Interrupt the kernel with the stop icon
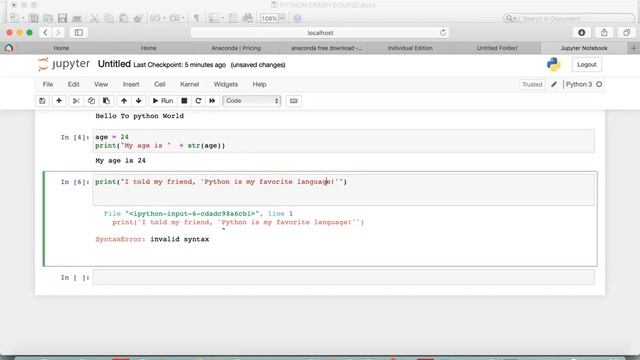Viewport: 640px width, 360px height. (x=184, y=101)
